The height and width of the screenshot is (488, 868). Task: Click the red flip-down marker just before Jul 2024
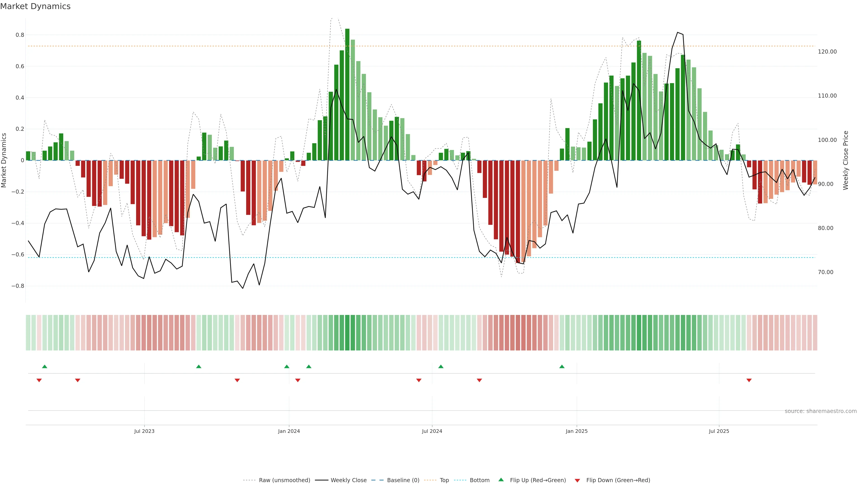(419, 380)
